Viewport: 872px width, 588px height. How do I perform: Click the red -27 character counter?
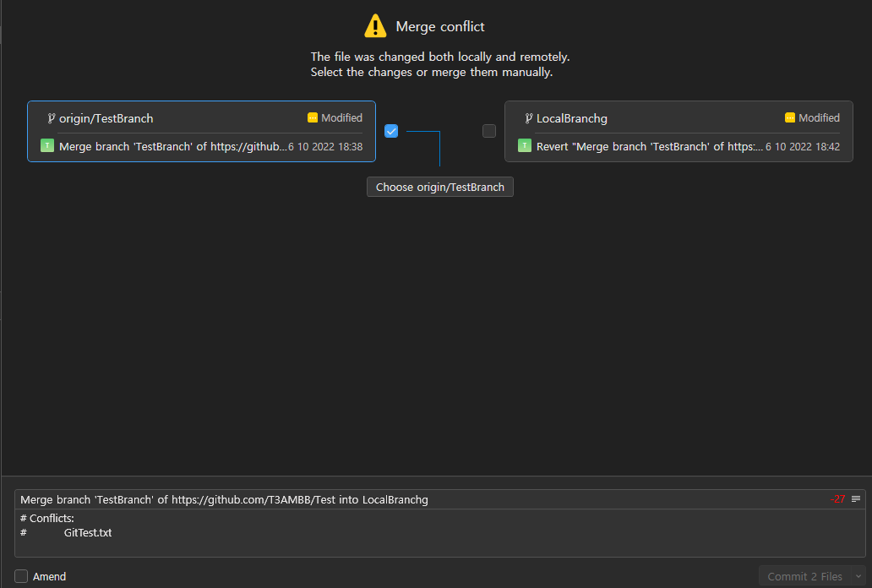point(837,498)
